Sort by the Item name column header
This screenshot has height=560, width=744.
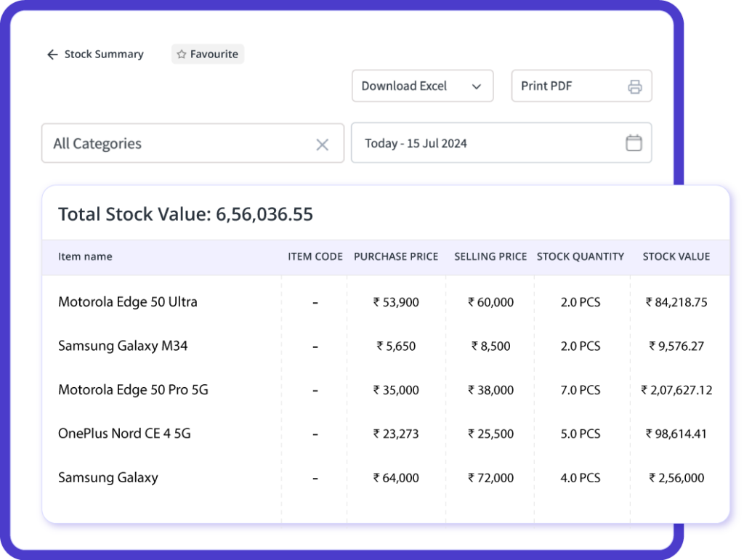point(85,256)
